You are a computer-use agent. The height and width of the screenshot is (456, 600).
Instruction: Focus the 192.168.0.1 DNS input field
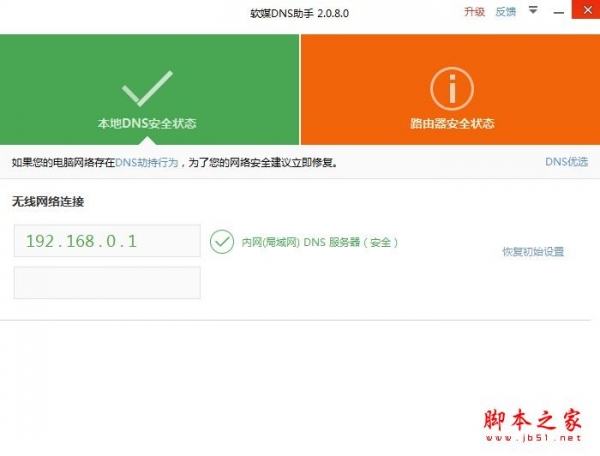107,241
